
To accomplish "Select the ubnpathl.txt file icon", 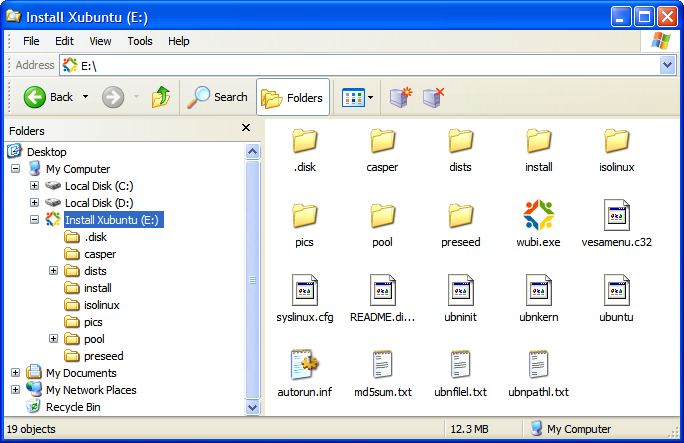I will [x=539, y=365].
